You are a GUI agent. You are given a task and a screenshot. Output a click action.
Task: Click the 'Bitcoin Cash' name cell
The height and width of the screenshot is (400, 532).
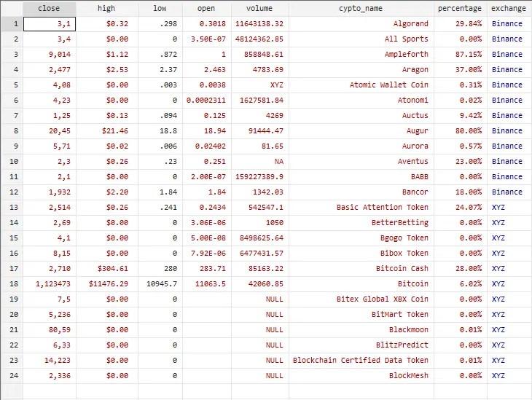coord(361,268)
